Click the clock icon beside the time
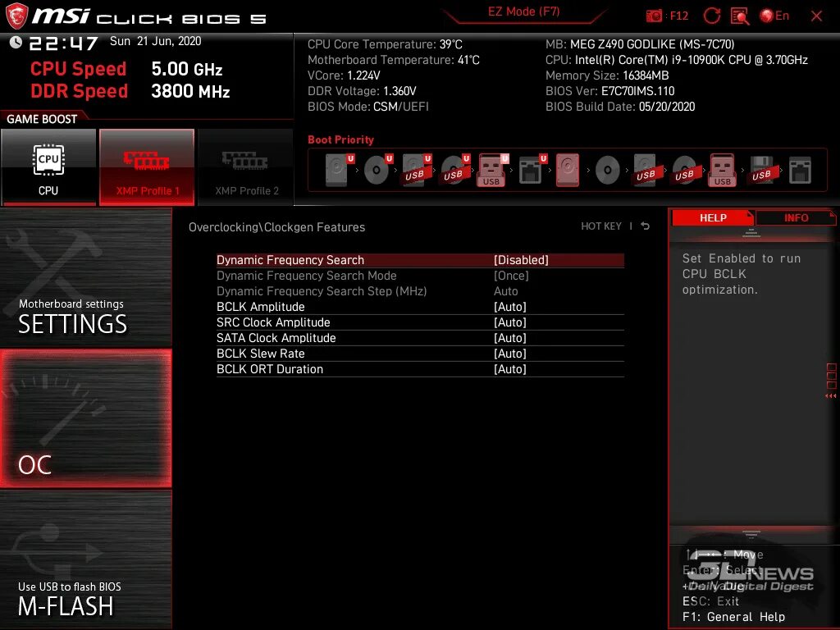This screenshot has width=840, height=630. pos(16,43)
